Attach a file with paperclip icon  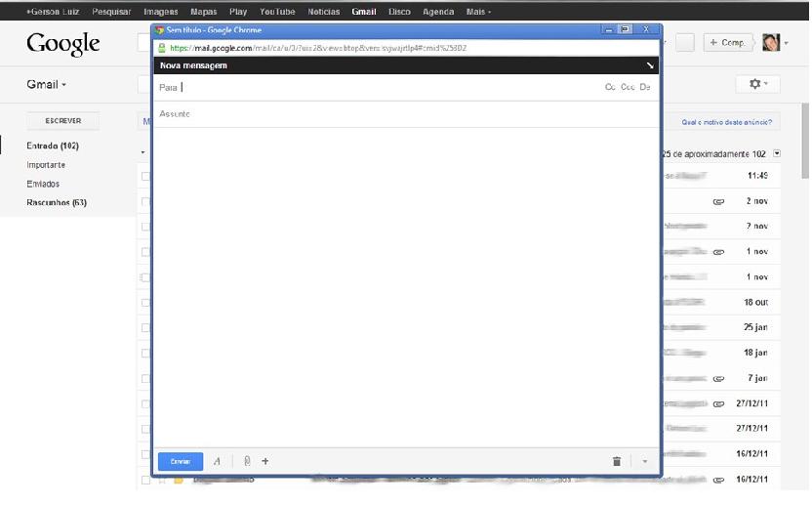(x=247, y=461)
